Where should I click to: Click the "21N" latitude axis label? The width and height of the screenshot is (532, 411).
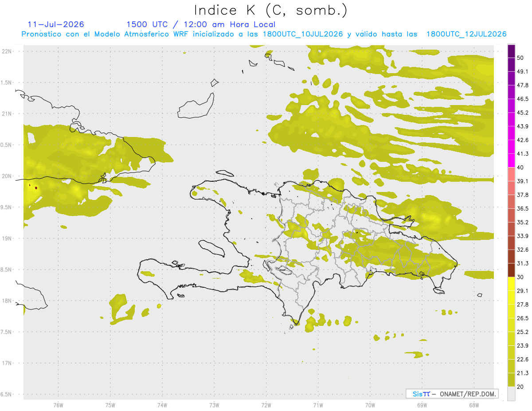coord(7,114)
